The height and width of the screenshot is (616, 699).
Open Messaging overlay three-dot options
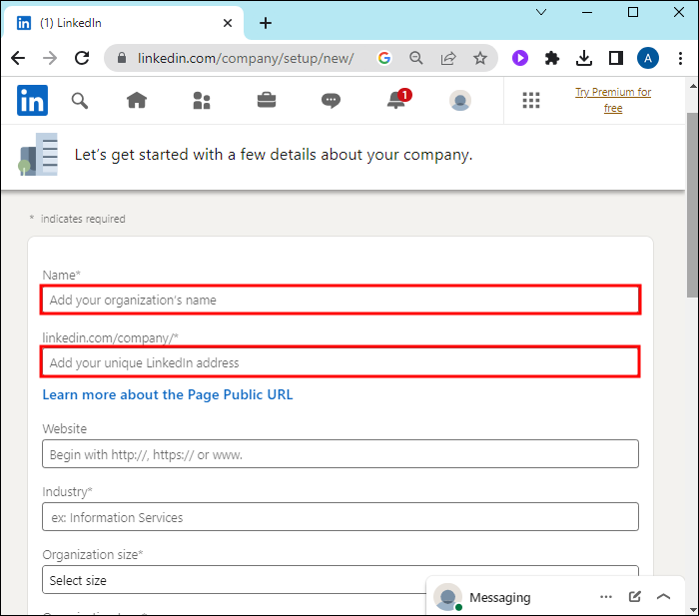(x=606, y=596)
